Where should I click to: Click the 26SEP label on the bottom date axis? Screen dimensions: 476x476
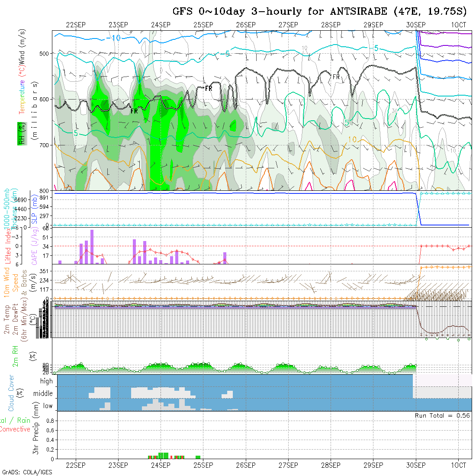tap(246, 465)
